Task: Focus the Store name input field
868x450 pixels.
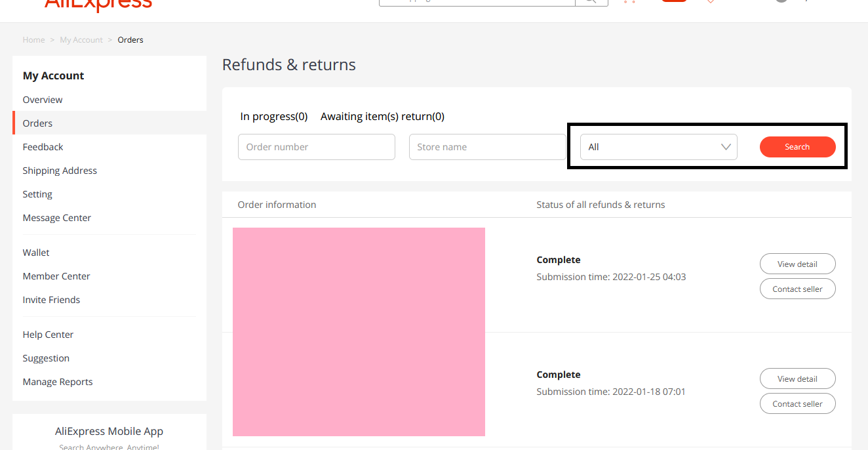Action: click(x=487, y=147)
